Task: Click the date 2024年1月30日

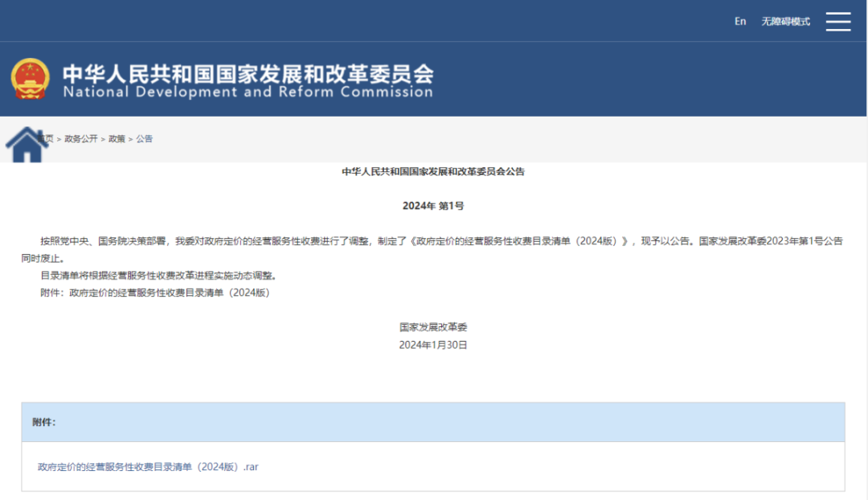Action: 433,345
